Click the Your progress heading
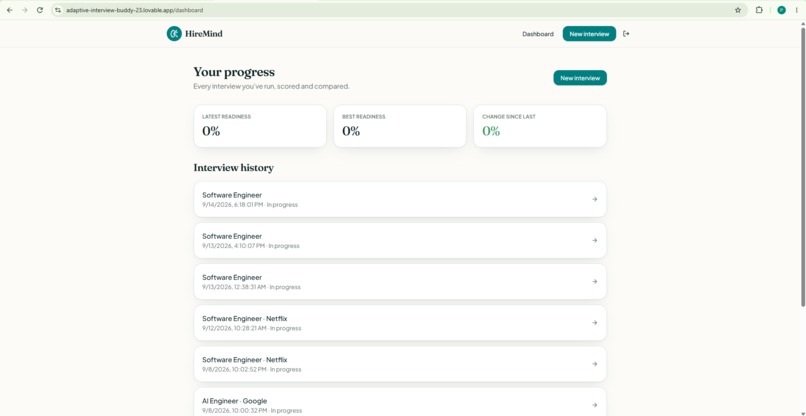 [234, 72]
